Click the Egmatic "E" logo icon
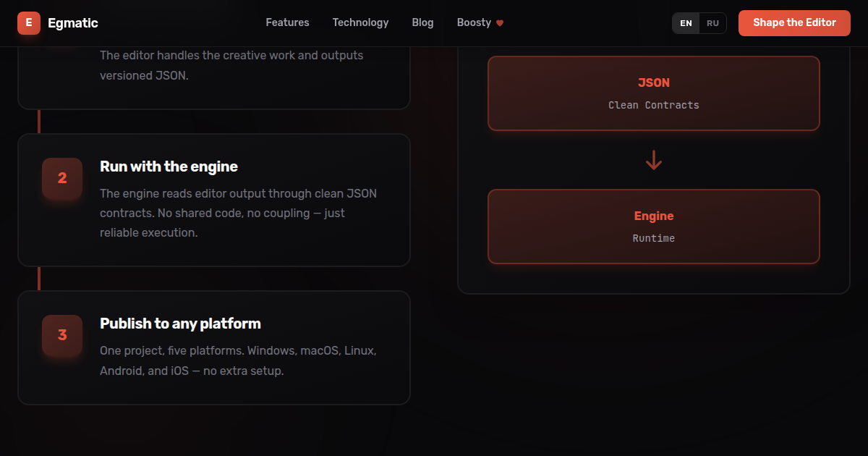The width and height of the screenshot is (868, 456). pos(29,23)
